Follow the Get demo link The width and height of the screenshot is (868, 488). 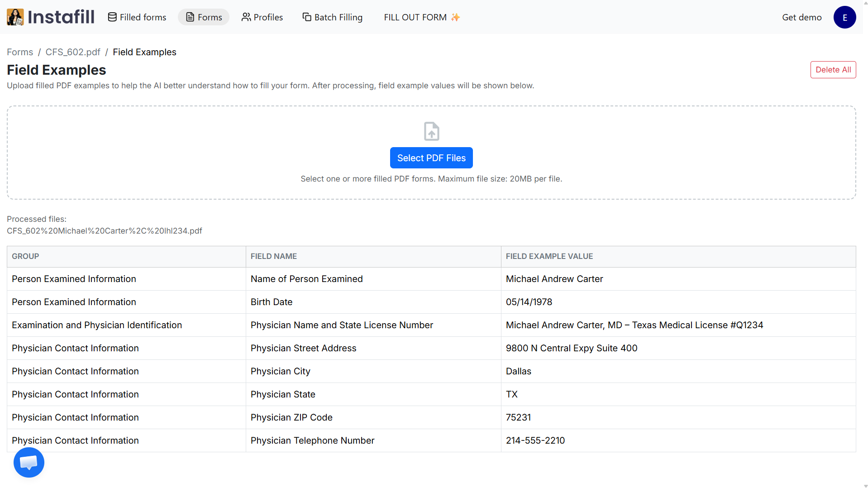click(801, 17)
